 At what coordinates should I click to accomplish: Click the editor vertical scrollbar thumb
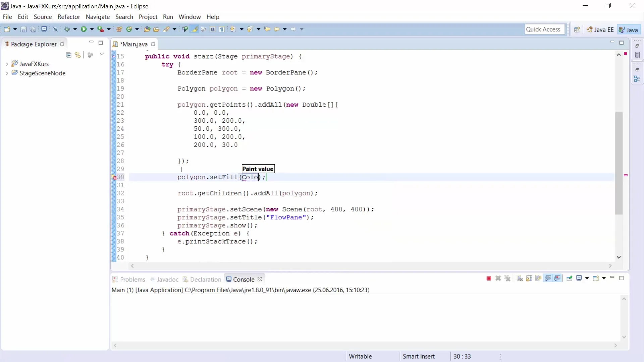pyautogui.click(x=619, y=163)
